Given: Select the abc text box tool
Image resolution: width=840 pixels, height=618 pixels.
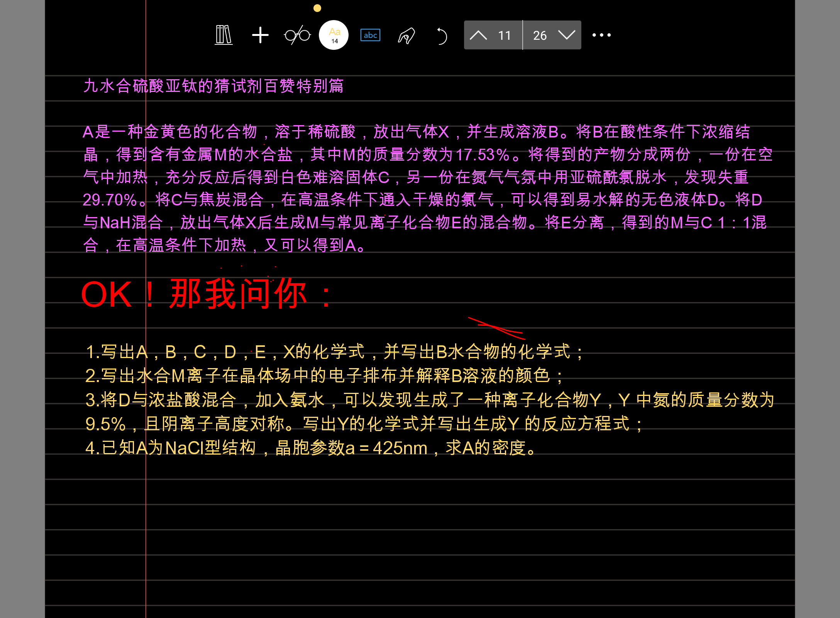Looking at the screenshot, I should tap(370, 35).
